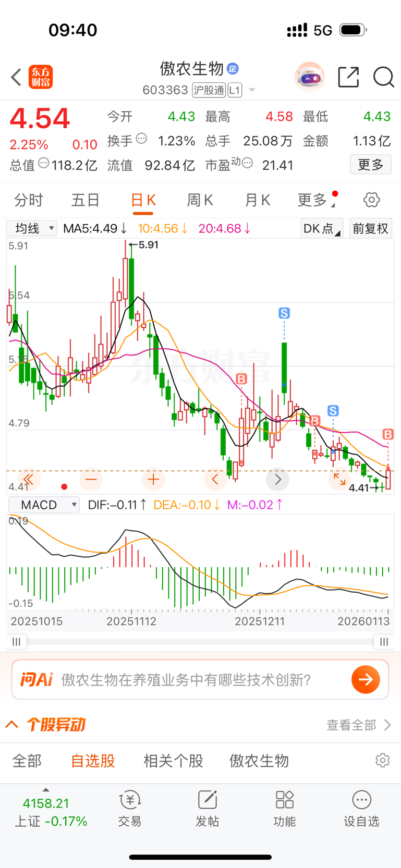Switch to 周K chart tab
The height and width of the screenshot is (868, 401).
[200, 200]
